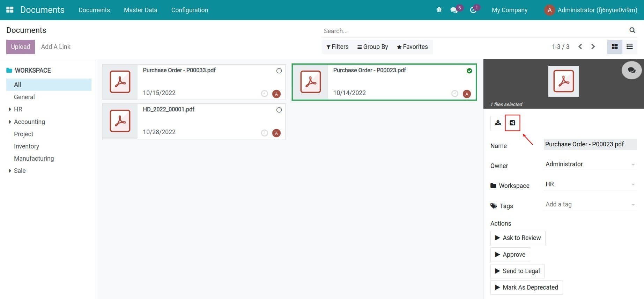Image resolution: width=644 pixels, height=299 pixels.
Task: Open the Configuration menu
Action: point(190,10)
